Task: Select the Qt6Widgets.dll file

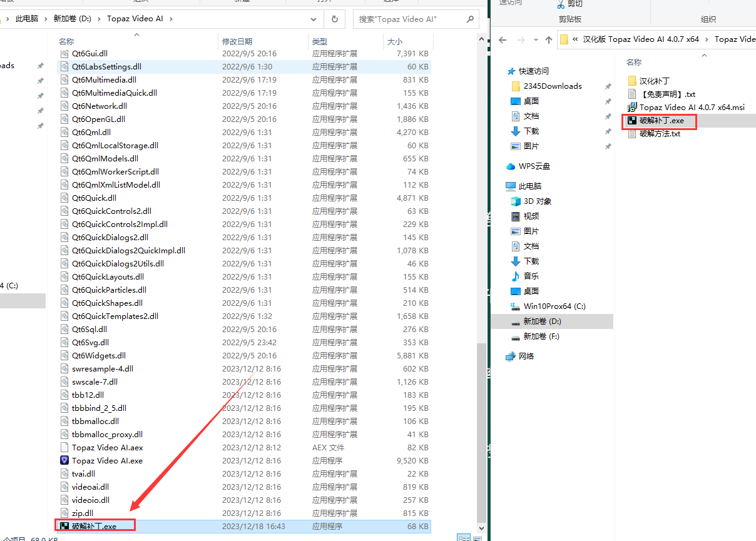Action: pyautogui.click(x=99, y=355)
